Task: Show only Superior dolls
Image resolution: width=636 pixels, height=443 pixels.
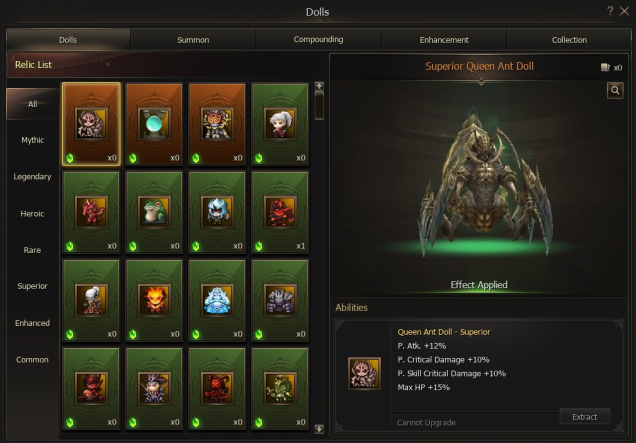Action: 32,286
